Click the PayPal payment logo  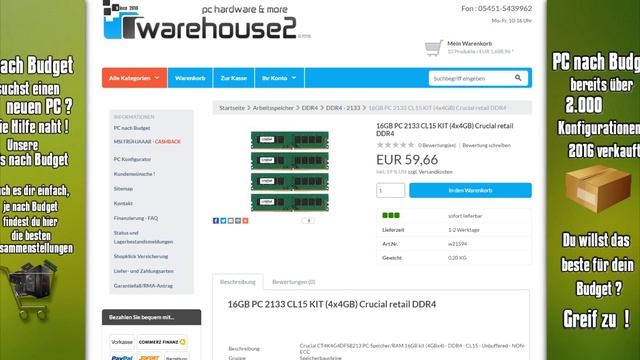tap(122, 357)
